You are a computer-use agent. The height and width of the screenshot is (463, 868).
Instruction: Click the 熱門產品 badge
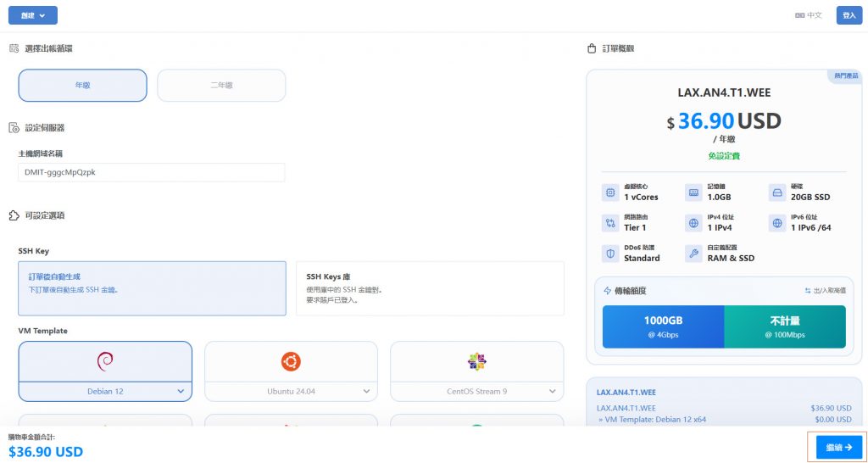[846, 75]
